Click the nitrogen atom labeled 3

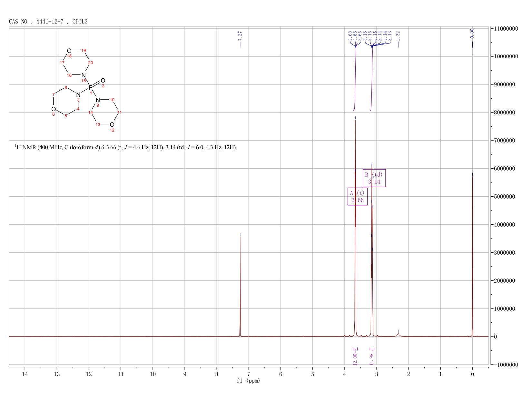(x=78, y=94)
